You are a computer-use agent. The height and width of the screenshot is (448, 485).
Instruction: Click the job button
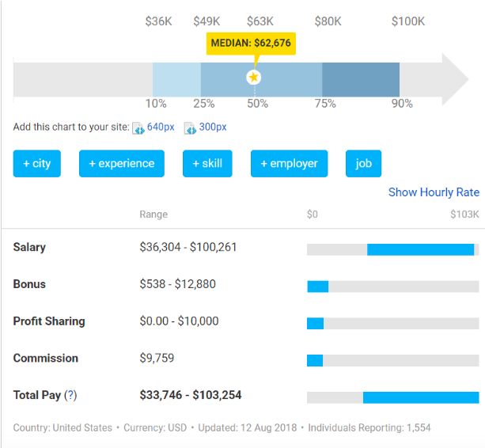point(363,163)
